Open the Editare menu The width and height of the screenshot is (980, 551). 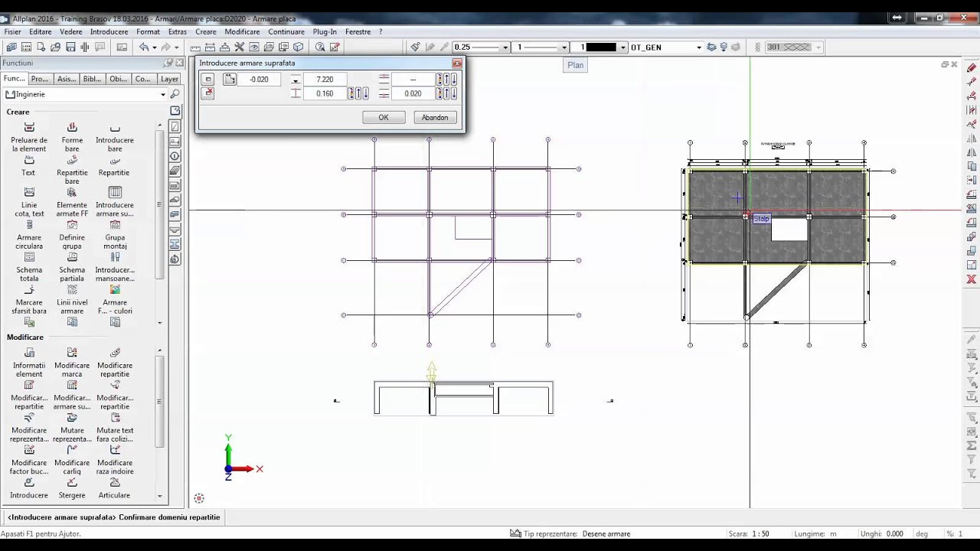[x=41, y=32]
